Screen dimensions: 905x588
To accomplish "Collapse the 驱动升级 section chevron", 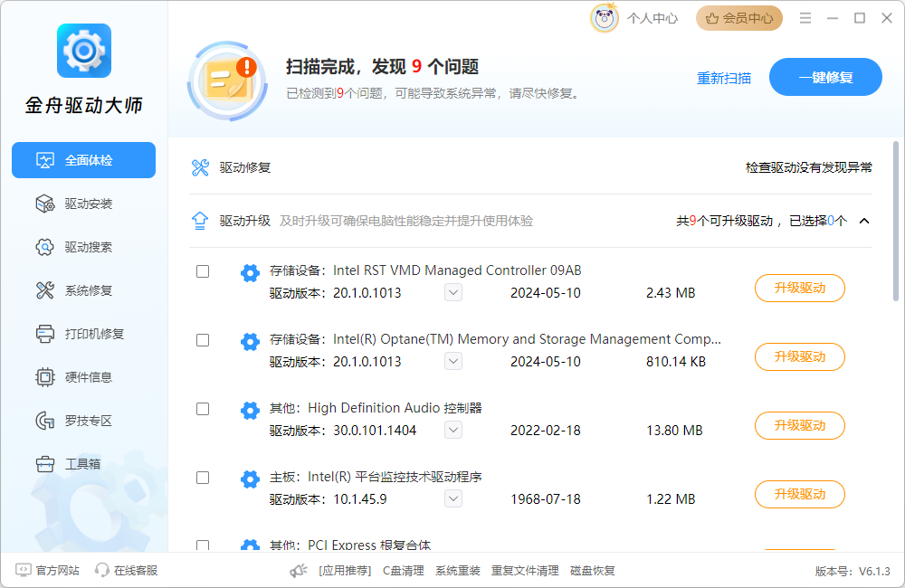I will pos(864,221).
